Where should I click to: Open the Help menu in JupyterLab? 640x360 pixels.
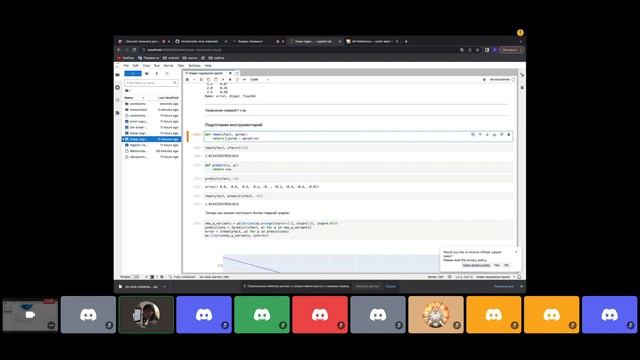[x=208, y=65]
